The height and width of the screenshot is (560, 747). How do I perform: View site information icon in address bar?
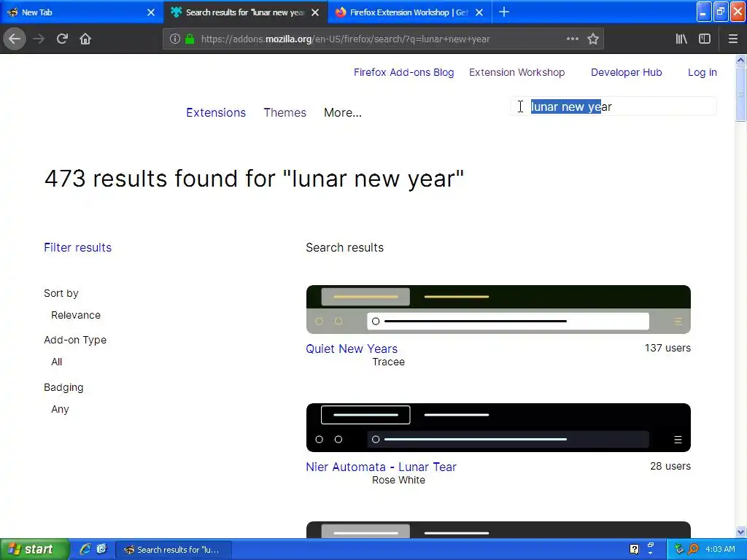[175, 39]
